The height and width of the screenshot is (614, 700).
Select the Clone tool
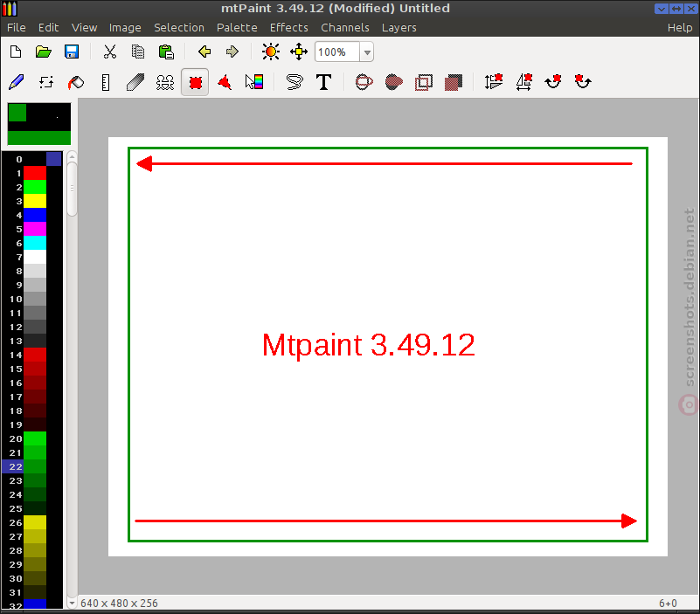tap(165, 83)
